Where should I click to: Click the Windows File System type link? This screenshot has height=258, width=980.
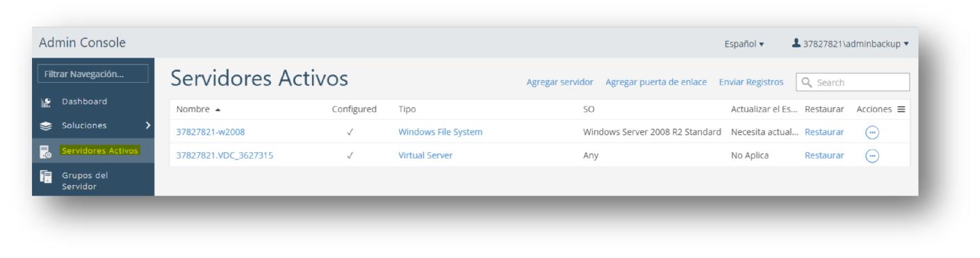(x=440, y=131)
